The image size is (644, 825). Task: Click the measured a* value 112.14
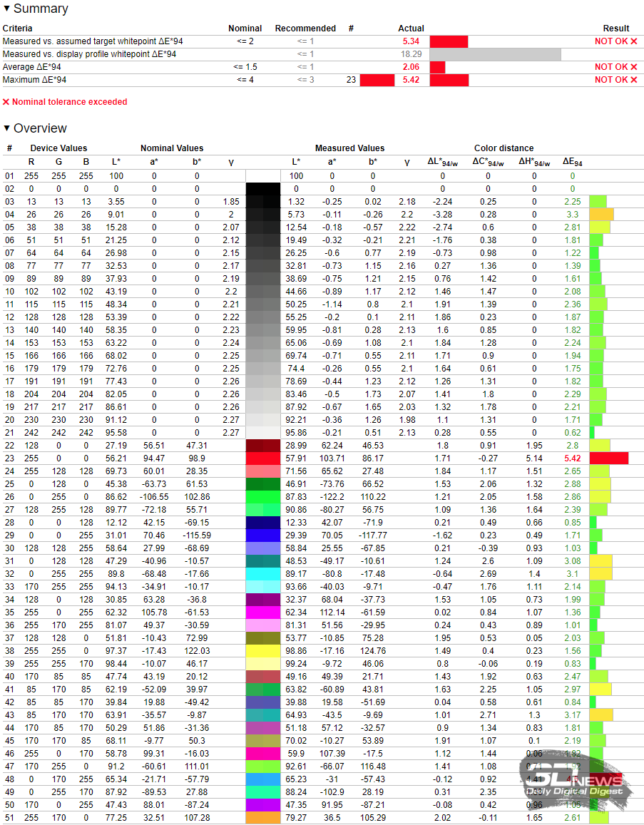332,613
